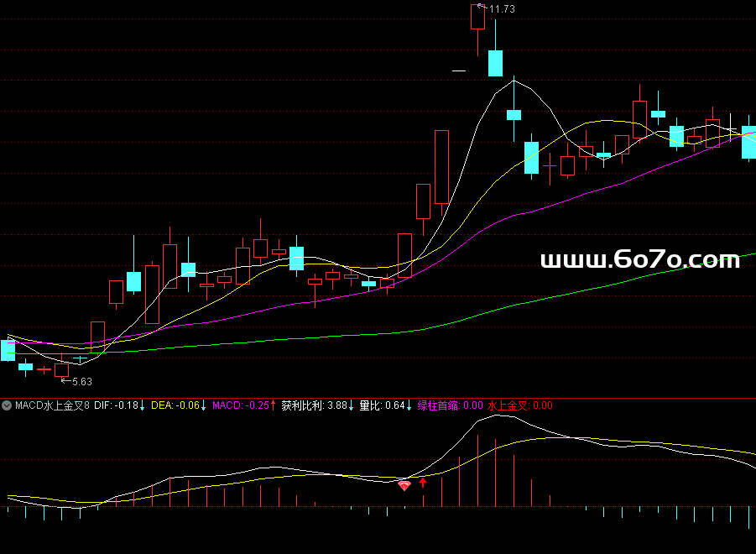
Task: Select the yellow DEA: -0.06 readout
Action: coord(175,405)
